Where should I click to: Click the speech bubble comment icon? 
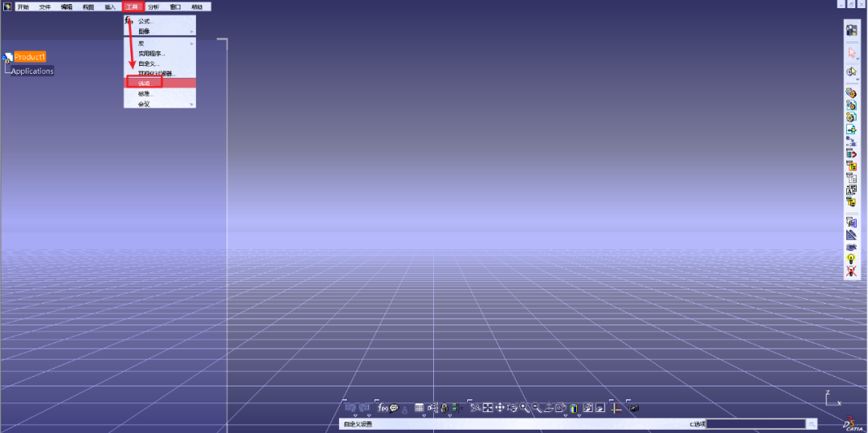click(x=394, y=408)
